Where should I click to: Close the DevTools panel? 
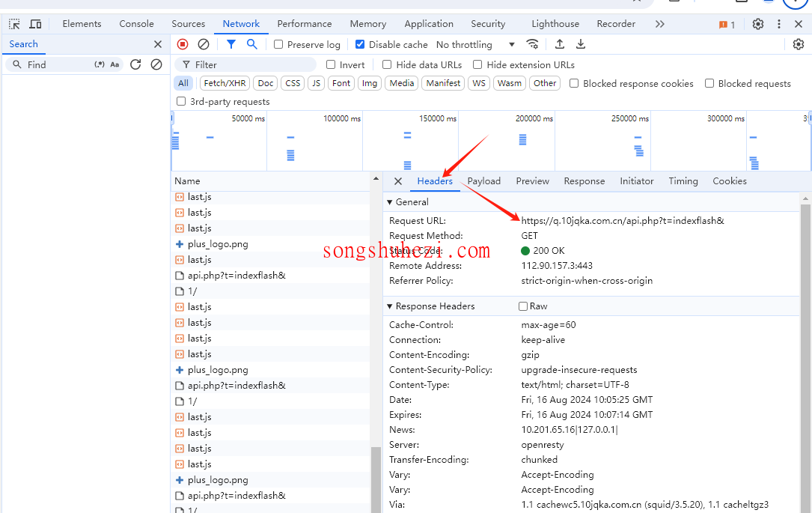point(798,24)
